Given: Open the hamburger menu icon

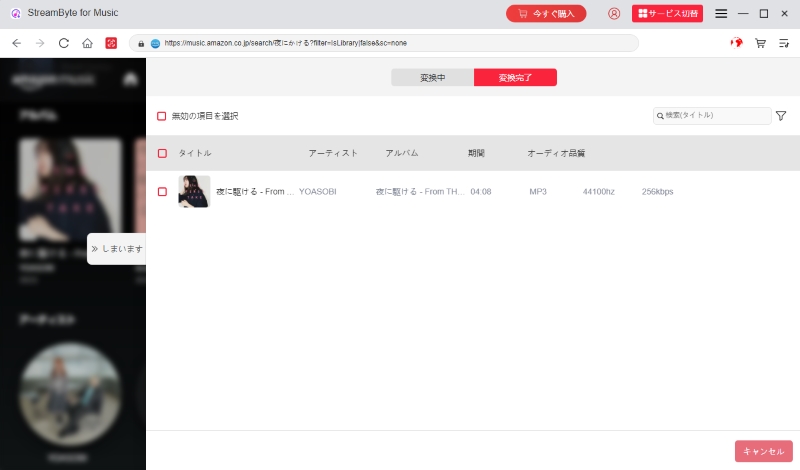Looking at the screenshot, I should tap(721, 14).
